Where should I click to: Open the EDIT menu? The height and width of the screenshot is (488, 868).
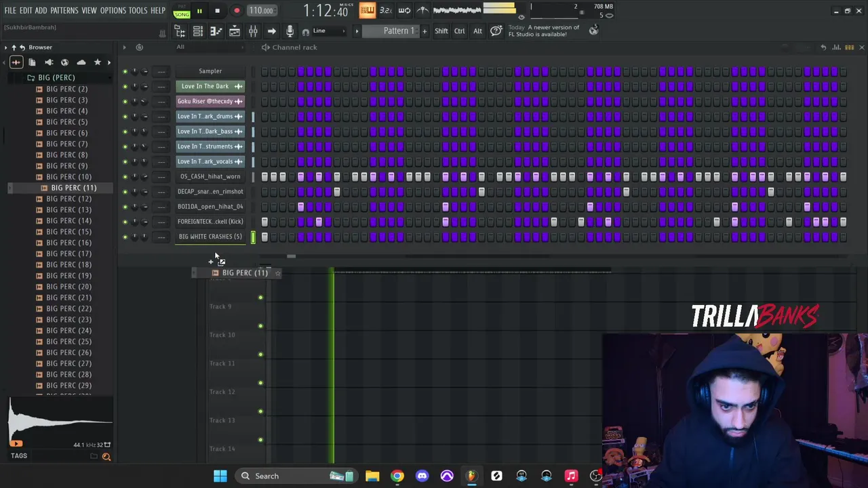[x=26, y=11]
